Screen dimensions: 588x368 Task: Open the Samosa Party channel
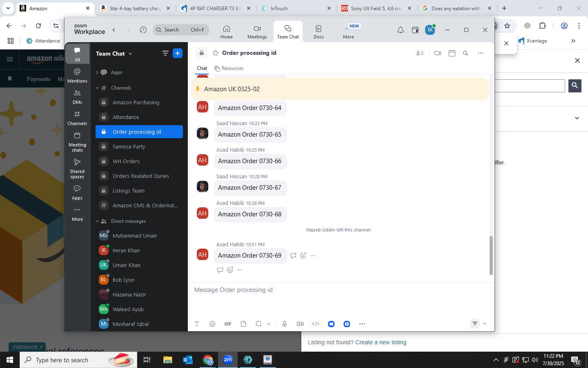(x=139, y=146)
